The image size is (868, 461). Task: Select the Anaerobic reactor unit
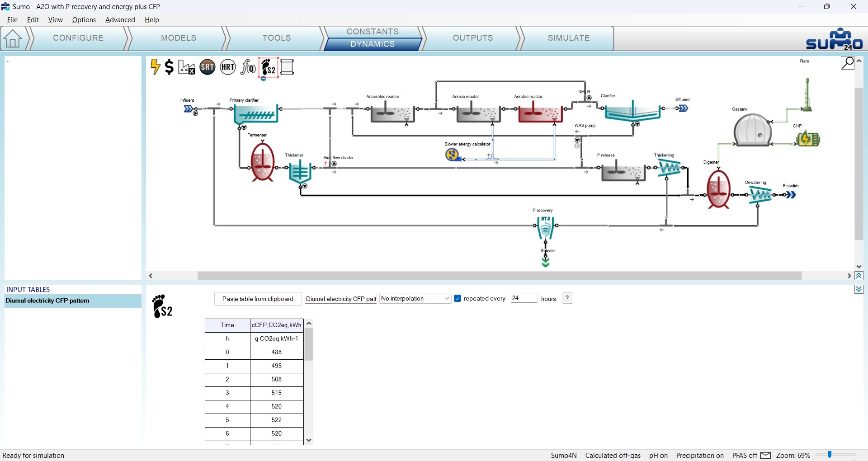tap(392, 112)
